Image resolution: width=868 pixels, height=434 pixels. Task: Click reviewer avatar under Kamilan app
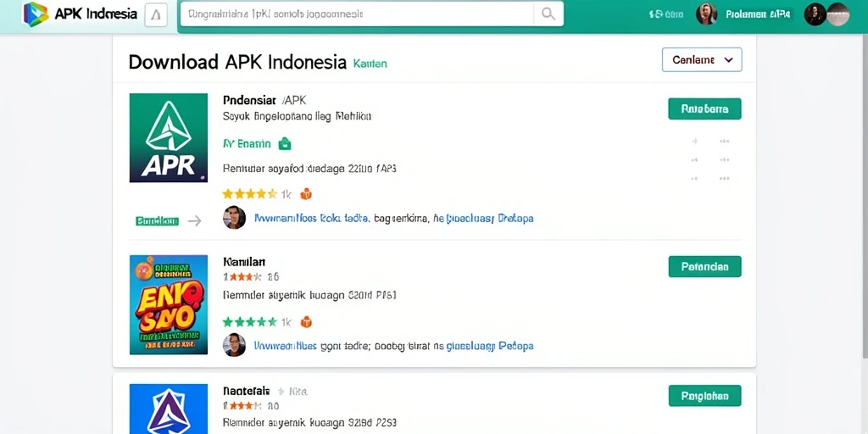point(234,345)
